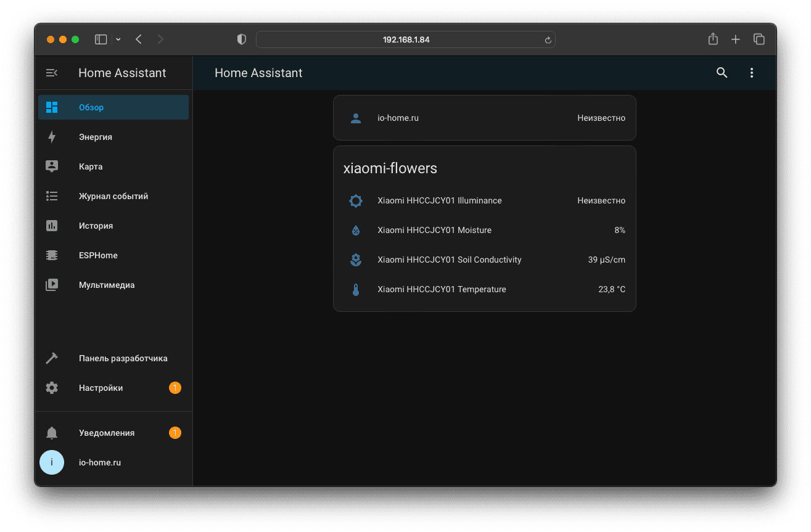Select Карта in the sidebar

[x=91, y=166]
